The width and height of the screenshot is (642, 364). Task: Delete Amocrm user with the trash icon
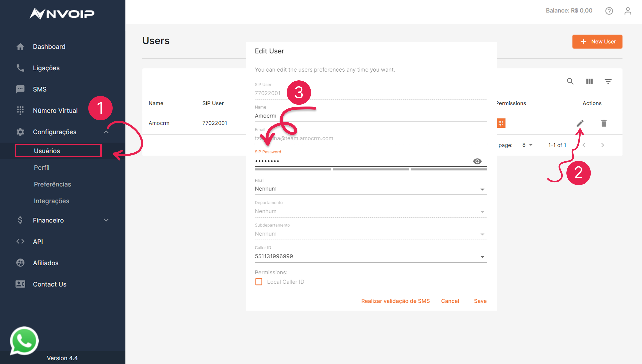pos(604,123)
